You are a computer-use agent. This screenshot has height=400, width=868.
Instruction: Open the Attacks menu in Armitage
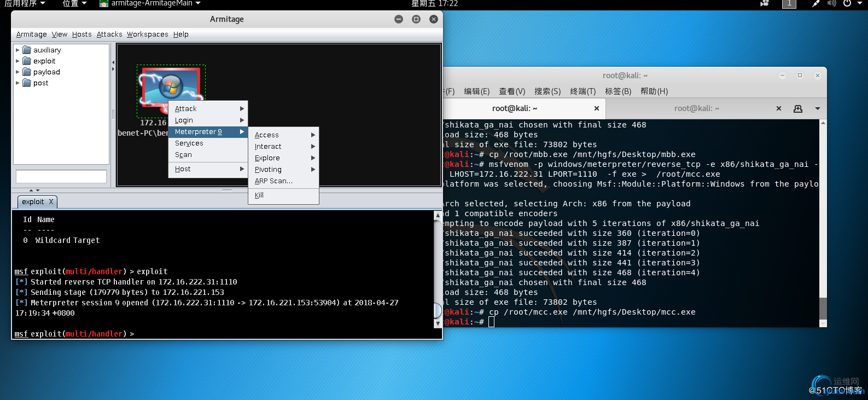point(109,34)
